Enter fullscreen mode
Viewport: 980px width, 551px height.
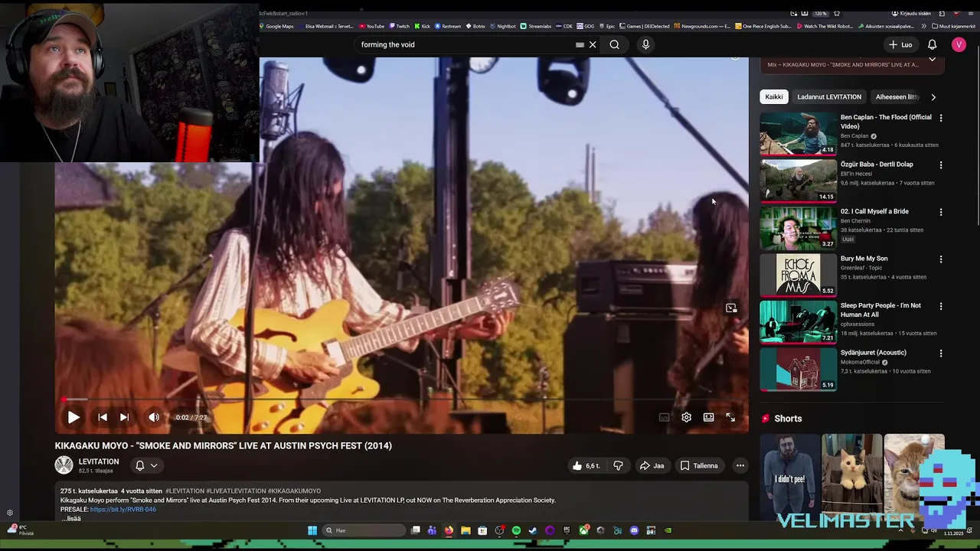pyautogui.click(x=730, y=417)
